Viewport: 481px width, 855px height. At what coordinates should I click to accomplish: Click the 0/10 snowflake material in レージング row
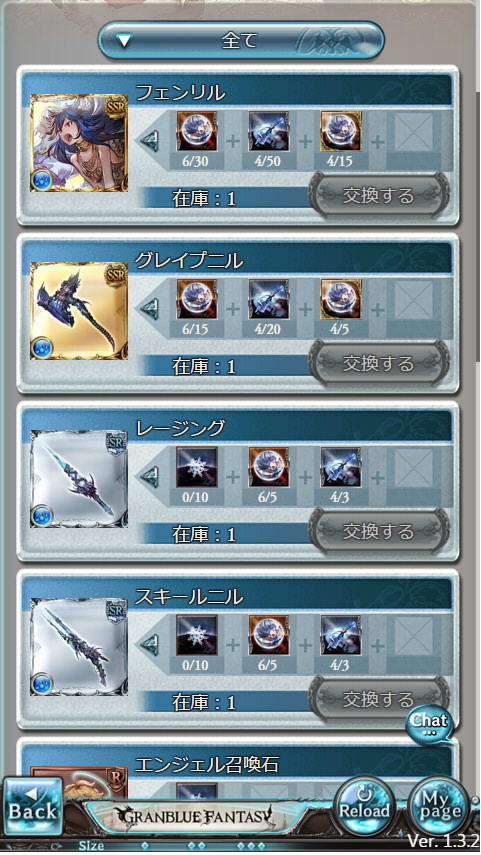[x=196, y=467]
